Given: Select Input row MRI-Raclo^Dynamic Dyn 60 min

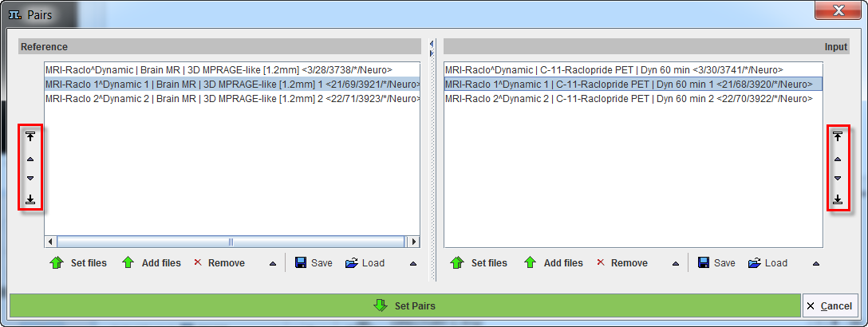Looking at the screenshot, I should (633, 69).
